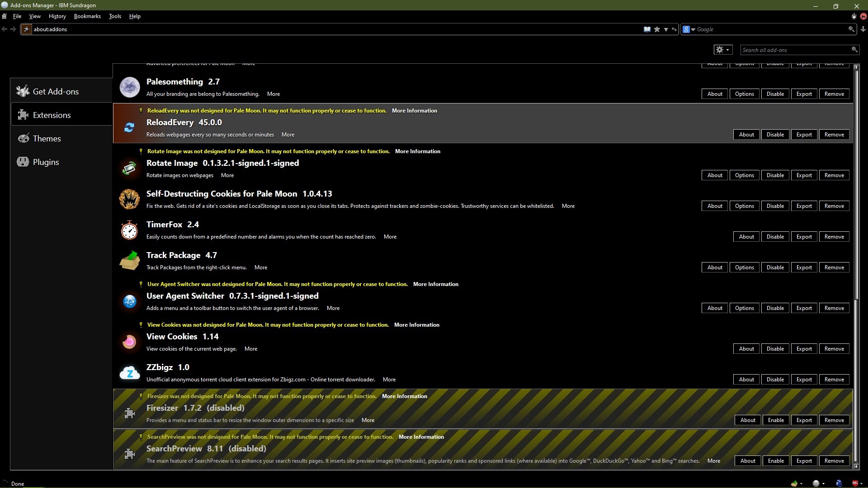Click the Self-Destructing Cookies icon
The image size is (868, 488).
[x=129, y=199]
